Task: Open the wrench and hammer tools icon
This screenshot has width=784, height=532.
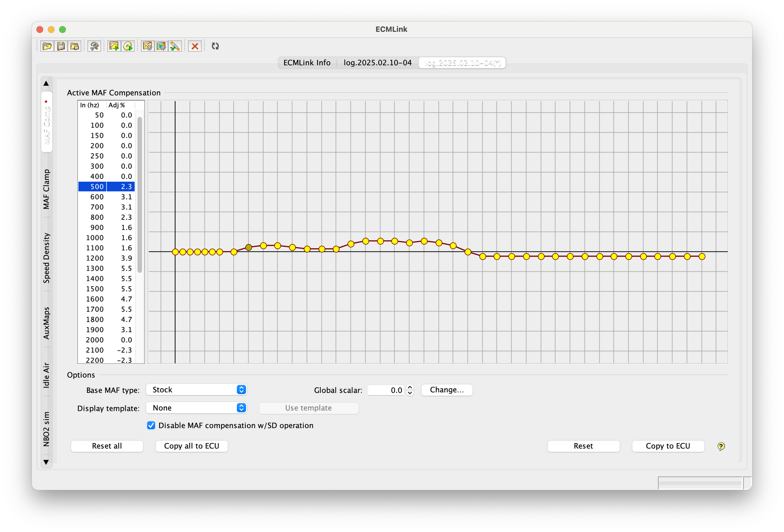Action: click(94, 46)
